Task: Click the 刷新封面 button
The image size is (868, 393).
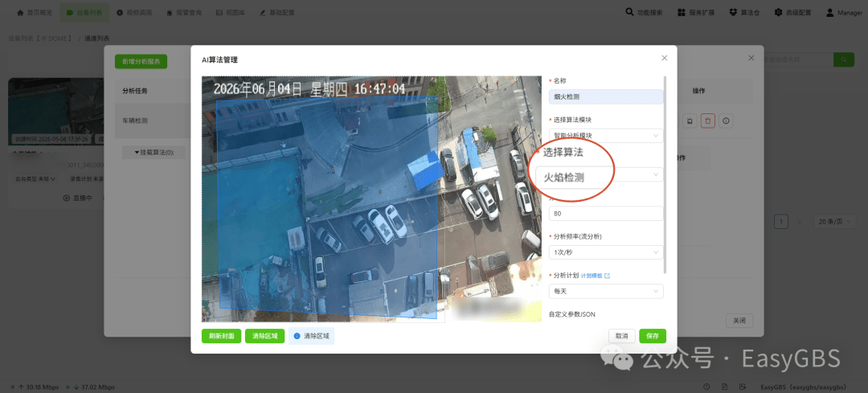Action: click(x=222, y=336)
